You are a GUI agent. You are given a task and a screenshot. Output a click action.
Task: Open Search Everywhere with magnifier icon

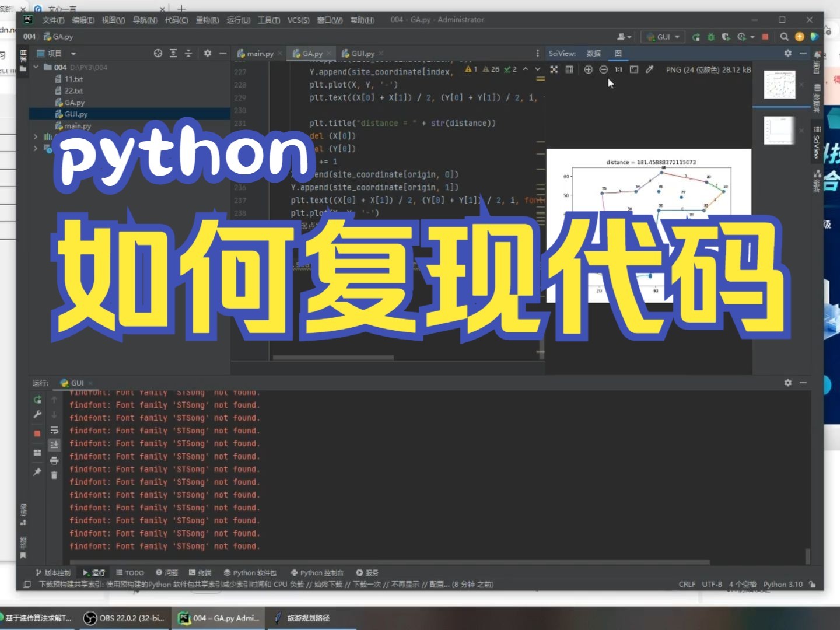click(784, 37)
